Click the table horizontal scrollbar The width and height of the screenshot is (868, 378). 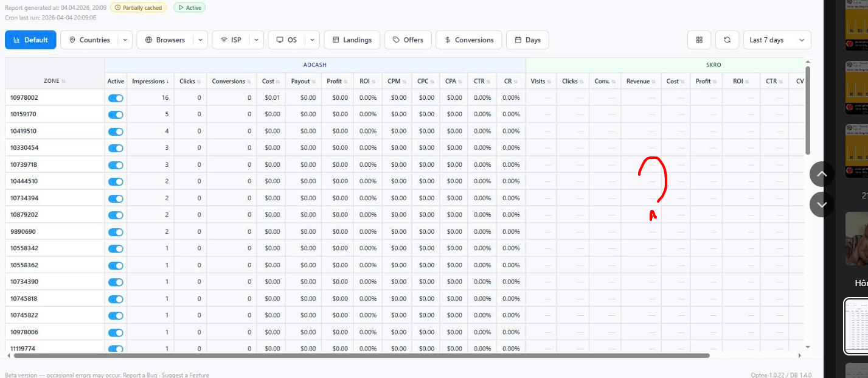(361, 355)
